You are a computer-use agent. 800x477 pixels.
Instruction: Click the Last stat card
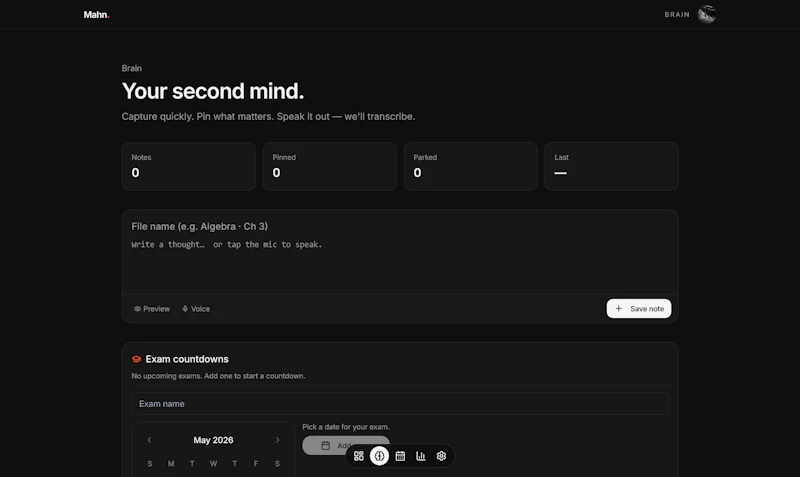pyautogui.click(x=611, y=166)
